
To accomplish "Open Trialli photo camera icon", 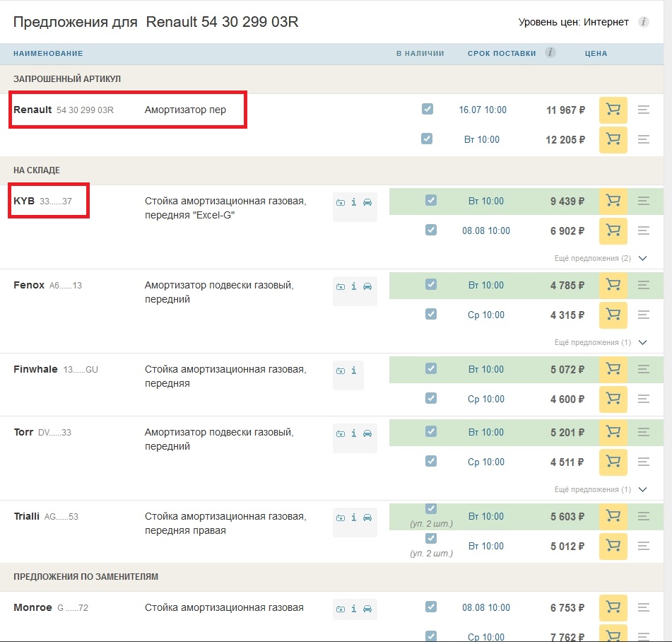I will 341,518.
